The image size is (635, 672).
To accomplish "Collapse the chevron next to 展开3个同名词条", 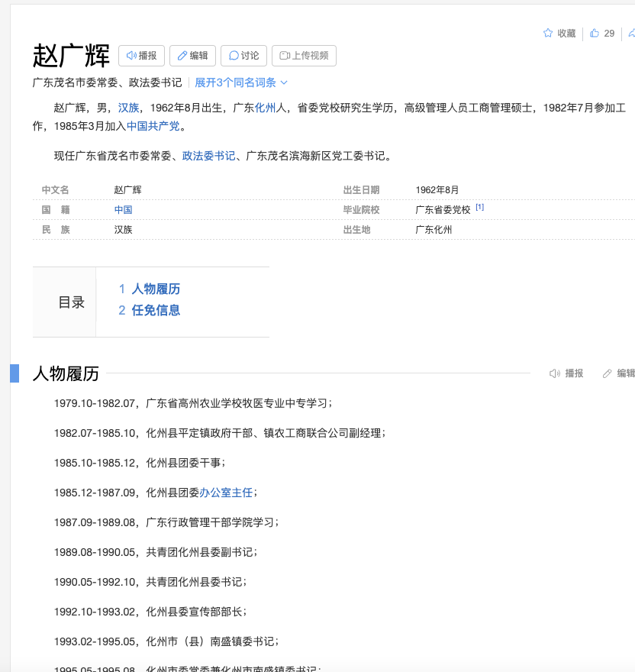I will 285,82.
